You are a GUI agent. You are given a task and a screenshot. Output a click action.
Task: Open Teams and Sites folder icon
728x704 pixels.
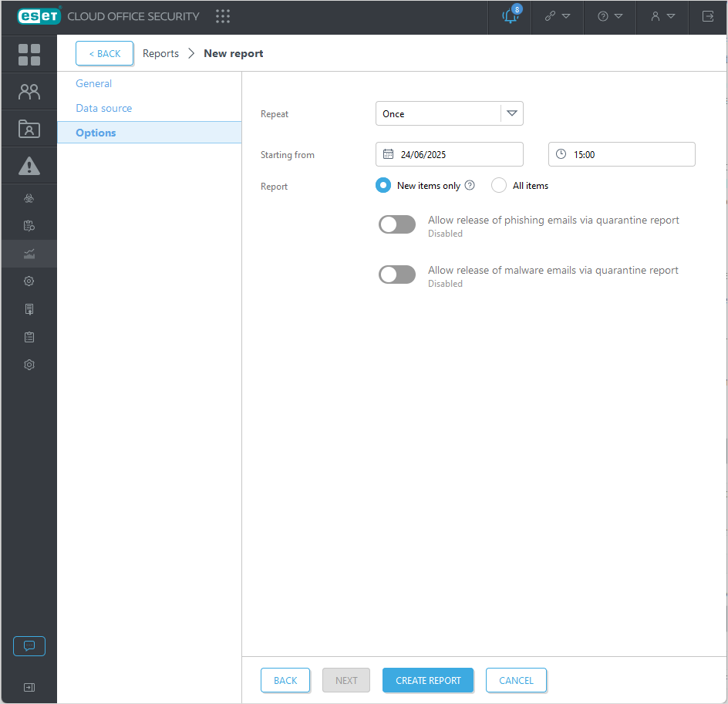click(x=29, y=129)
